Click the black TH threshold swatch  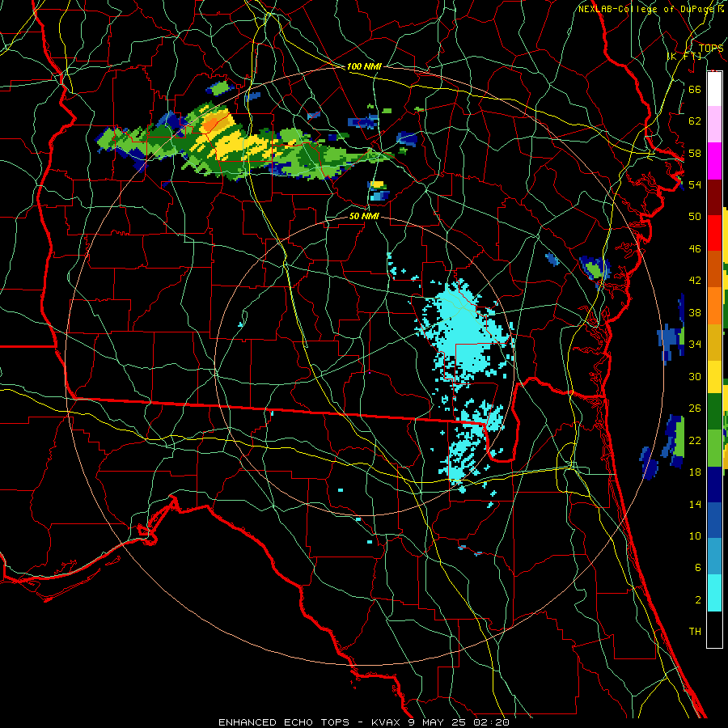pyautogui.click(x=714, y=629)
